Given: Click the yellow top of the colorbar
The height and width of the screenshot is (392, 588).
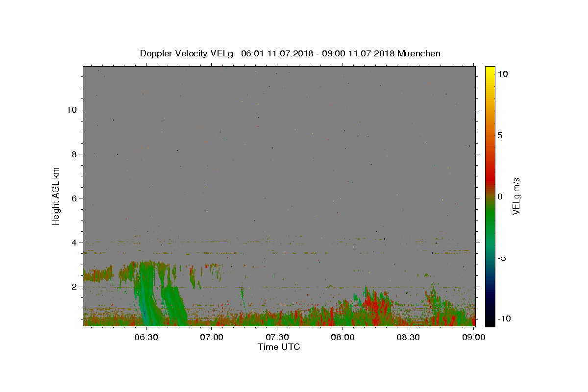Looking at the screenshot, I should click(x=490, y=71).
